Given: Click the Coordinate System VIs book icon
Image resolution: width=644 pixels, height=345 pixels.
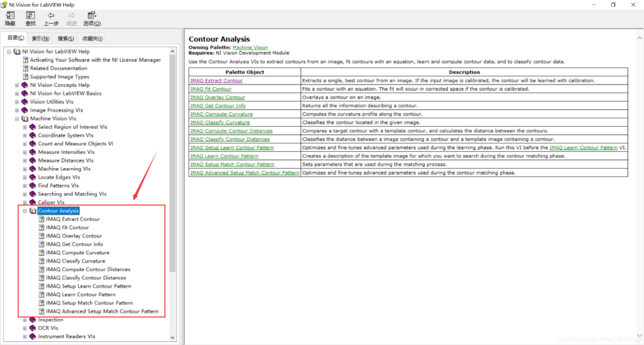Looking at the screenshot, I should (33, 135).
